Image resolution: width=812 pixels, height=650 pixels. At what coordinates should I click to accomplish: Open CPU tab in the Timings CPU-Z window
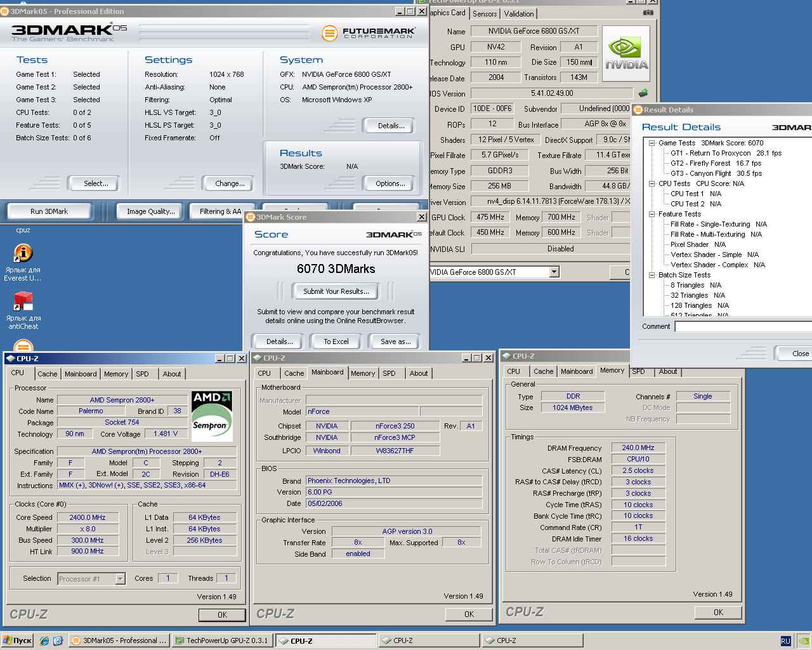(514, 372)
